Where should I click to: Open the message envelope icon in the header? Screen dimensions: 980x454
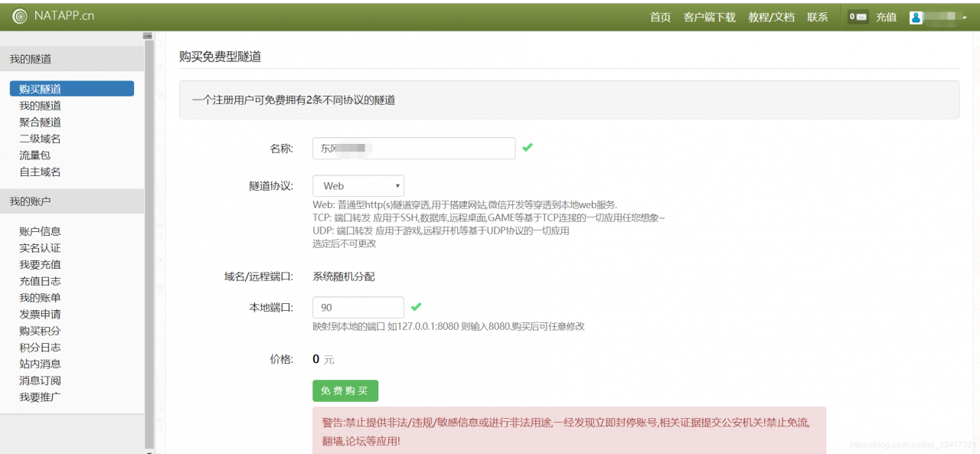pyautogui.click(x=858, y=17)
